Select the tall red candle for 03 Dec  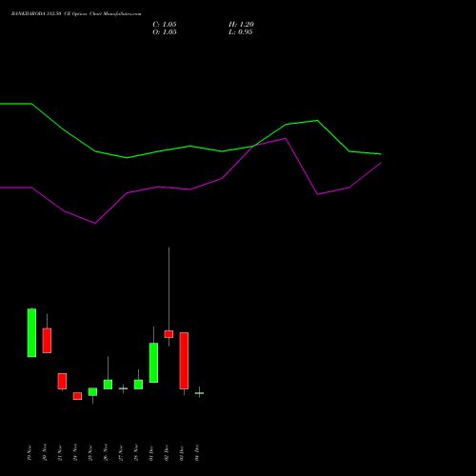click(184, 361)
